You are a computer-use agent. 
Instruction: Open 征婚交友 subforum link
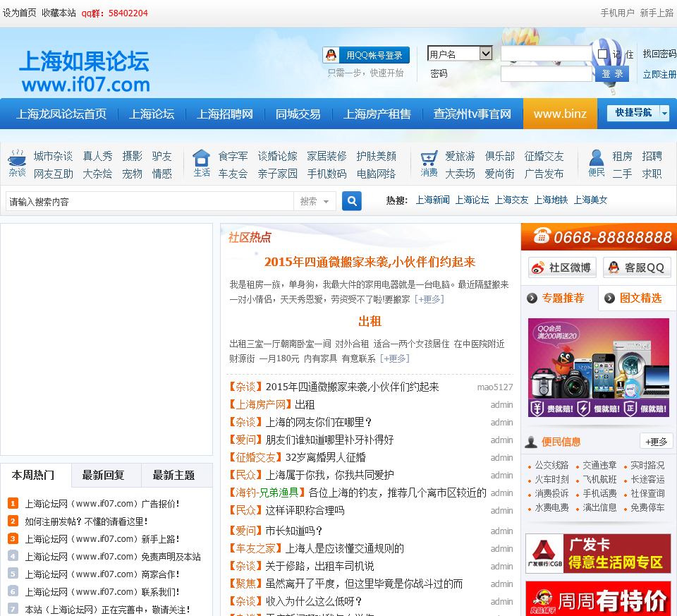(x=544, y=156)
